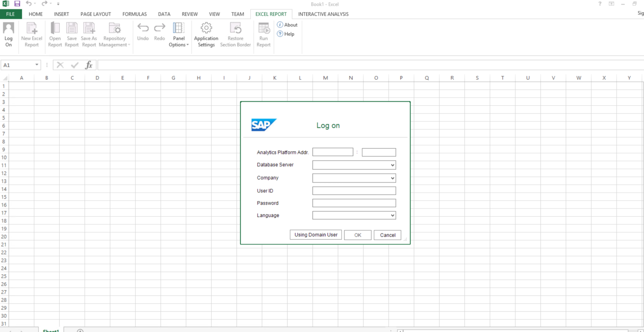
Task: Open the Language dropdown list
Action: click(x=392, y=215)
